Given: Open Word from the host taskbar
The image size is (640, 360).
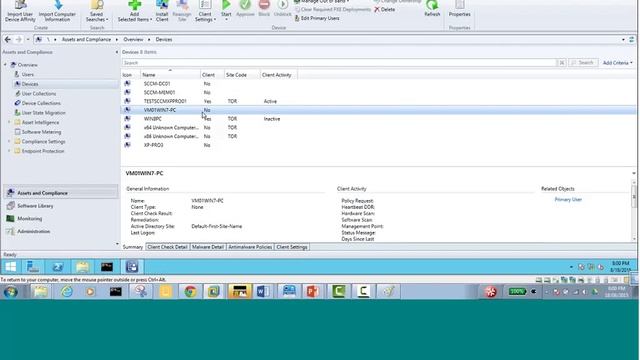Looking at the screenshot, I should tap(262, 291).
